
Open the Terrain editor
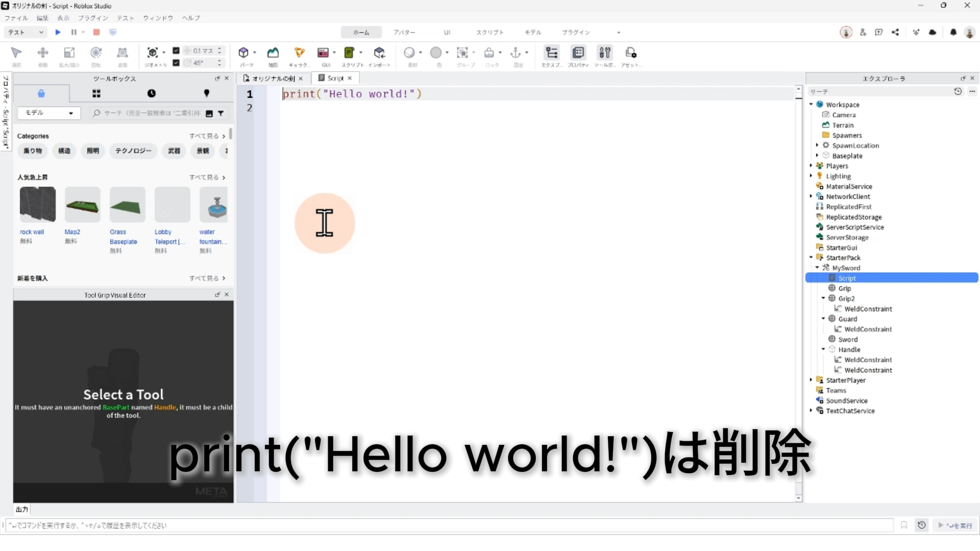(273, 53)
